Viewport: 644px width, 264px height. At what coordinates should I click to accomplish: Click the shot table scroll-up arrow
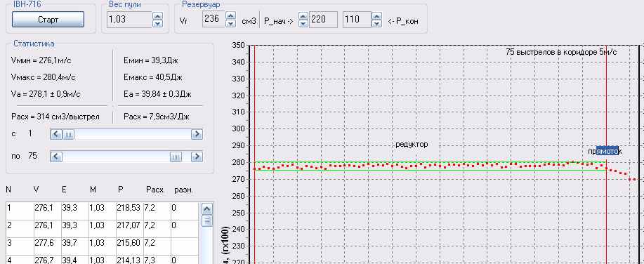207,209
